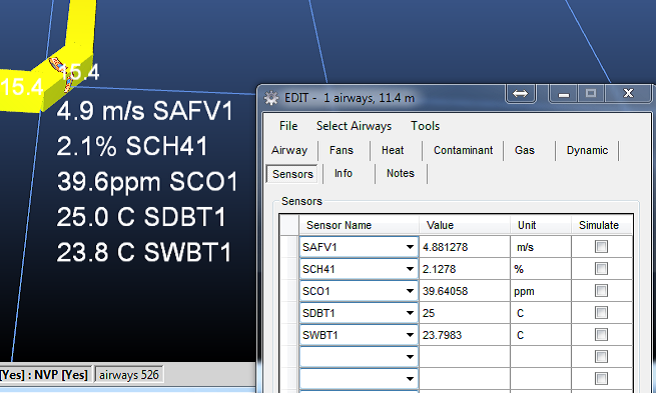The height and width of the screenshot is (393, 656).
Task: Enable Simulate checkbox for SDBT1 sensor
Action: click(x=601, y=313)
